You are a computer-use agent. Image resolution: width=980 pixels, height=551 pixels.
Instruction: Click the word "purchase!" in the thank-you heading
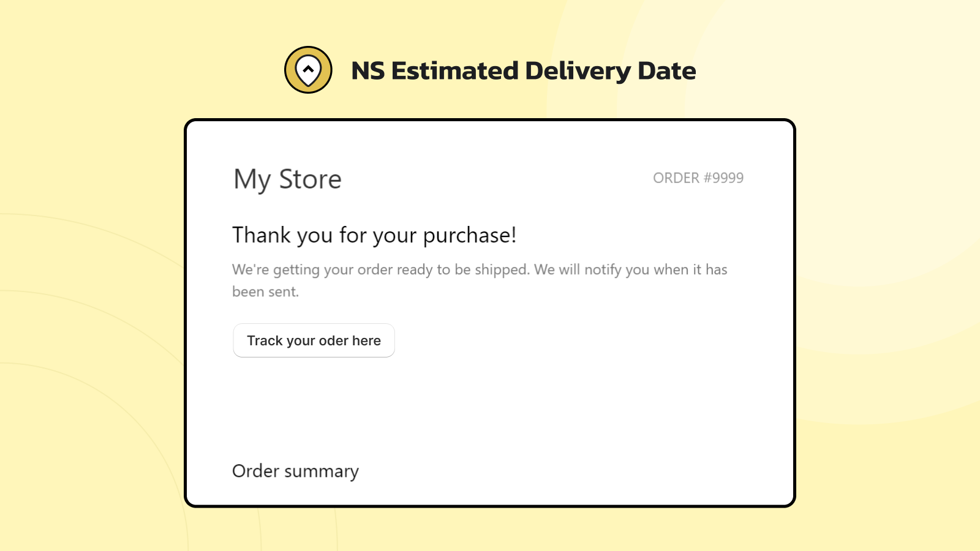click(470, 236)
